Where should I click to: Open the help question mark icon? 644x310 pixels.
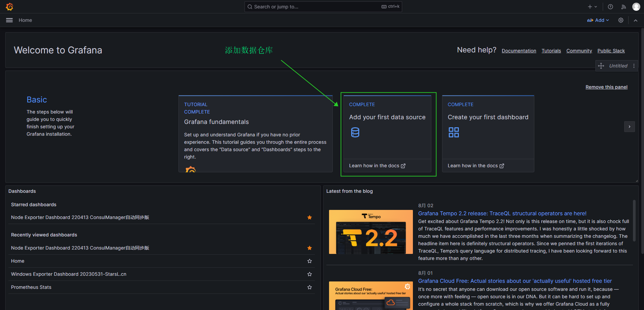610,7
